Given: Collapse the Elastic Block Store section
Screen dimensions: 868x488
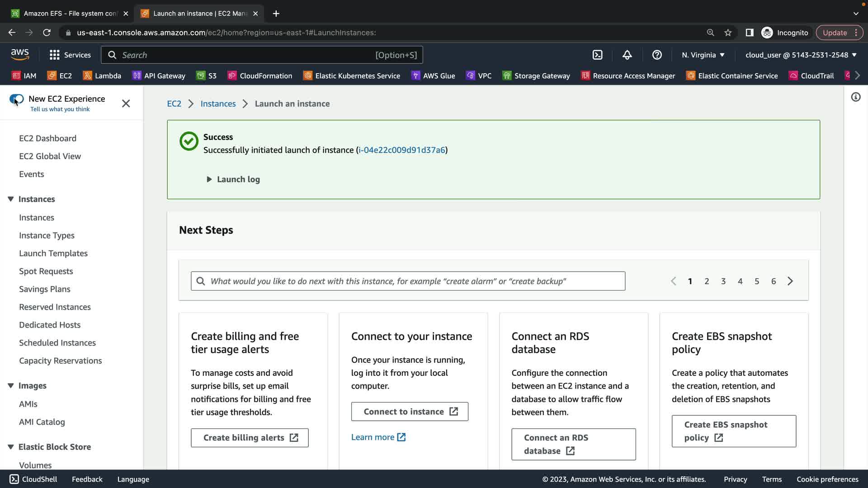Looking at the screenshot, I should coord(11,447).
